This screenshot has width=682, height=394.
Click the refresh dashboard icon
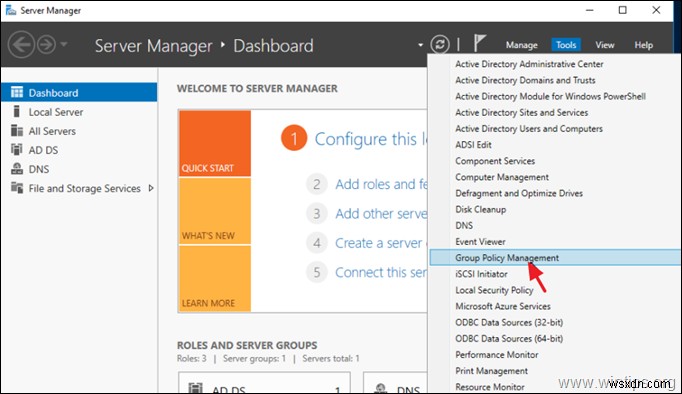(x=440, y=44)
